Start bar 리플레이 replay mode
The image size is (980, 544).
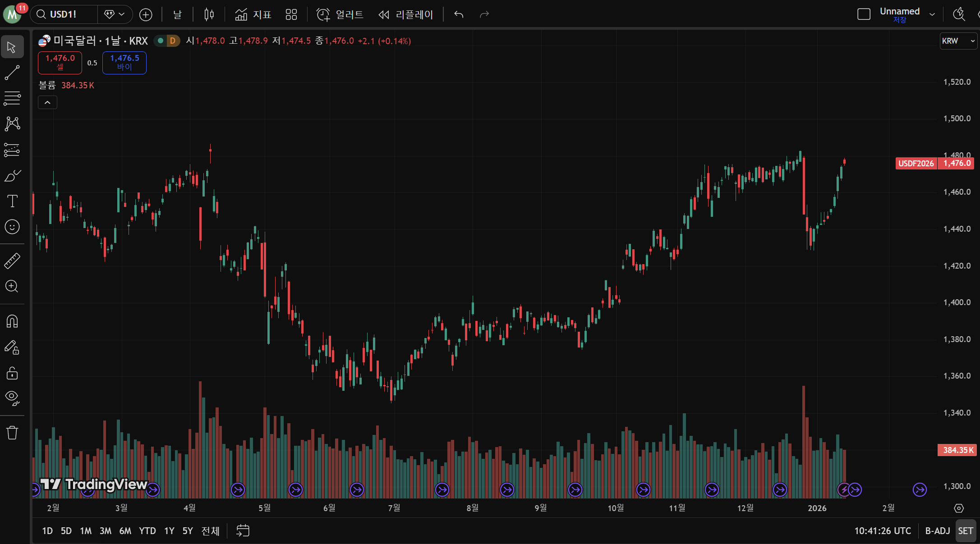tap(405, 14)
